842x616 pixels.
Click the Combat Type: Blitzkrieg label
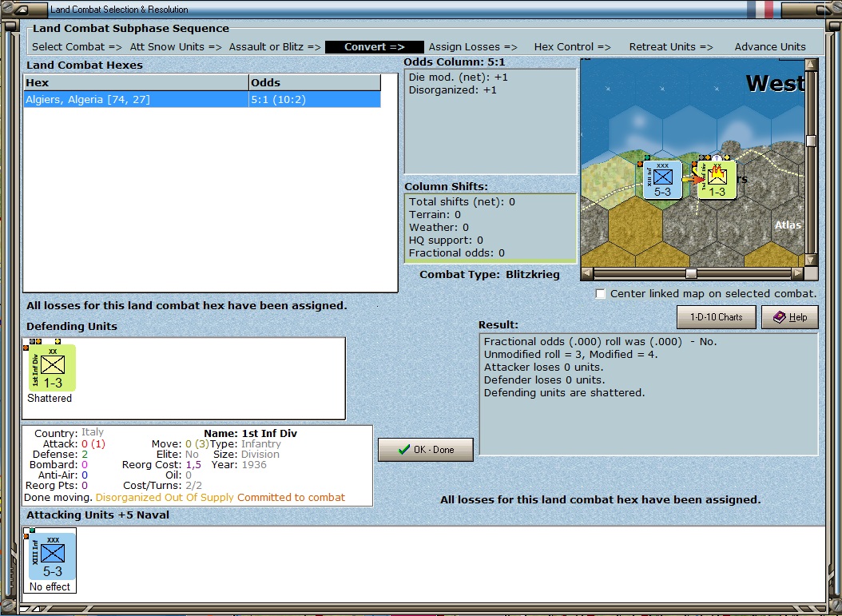click(x=489, y=274)
